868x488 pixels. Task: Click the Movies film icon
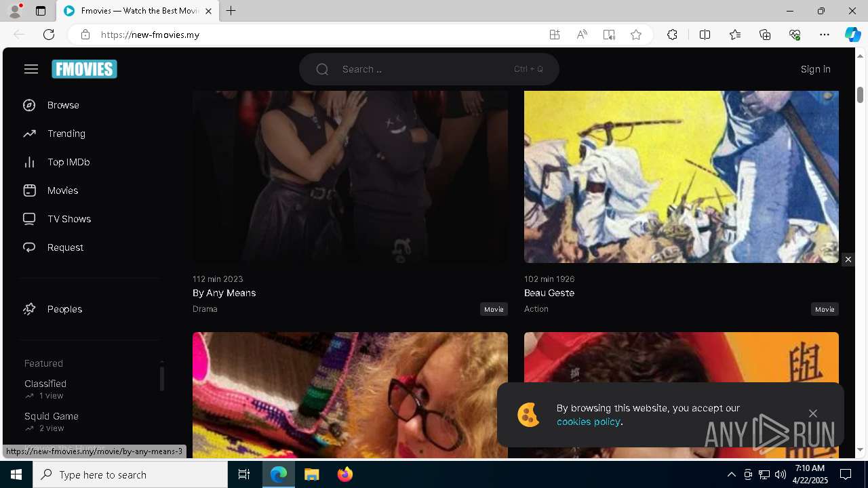[x=29, y=190]
